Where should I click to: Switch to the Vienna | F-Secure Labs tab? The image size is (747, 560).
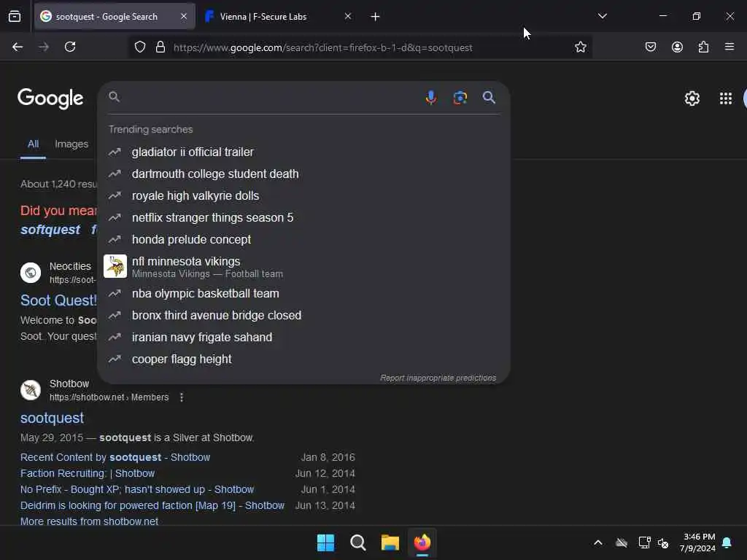click(x=278, y=16)
